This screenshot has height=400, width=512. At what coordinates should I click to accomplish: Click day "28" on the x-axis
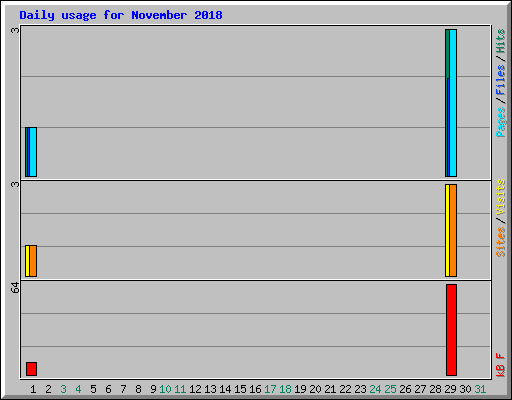(x=435, y=389)
